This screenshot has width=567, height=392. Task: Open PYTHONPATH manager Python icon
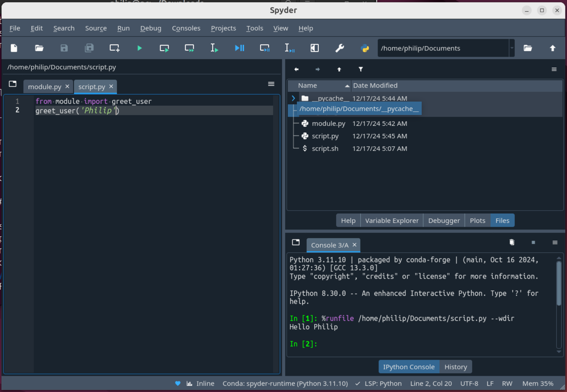click(365, 48)
